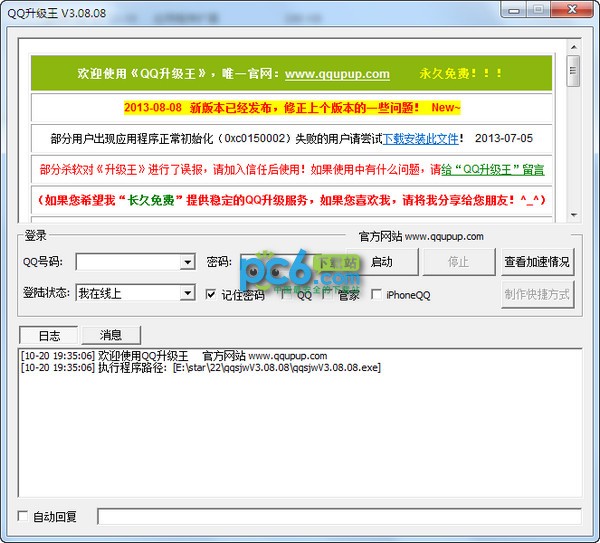Click the announcement panel scroll down arrow
Viewport: 600px width, 543px height.
click(574, 215)
